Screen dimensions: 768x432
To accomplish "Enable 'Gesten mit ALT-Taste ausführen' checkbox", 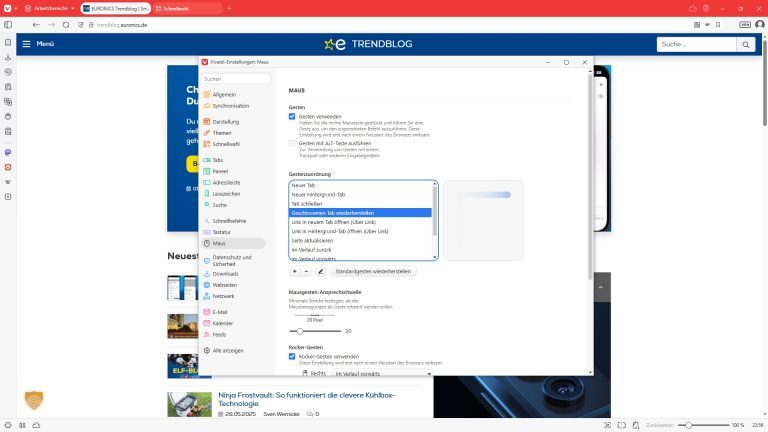I will (x=292, y=144).
